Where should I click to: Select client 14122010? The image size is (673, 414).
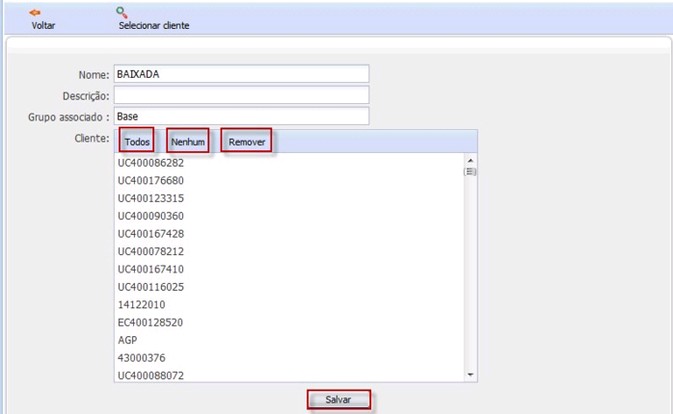[x=141, y=305]
